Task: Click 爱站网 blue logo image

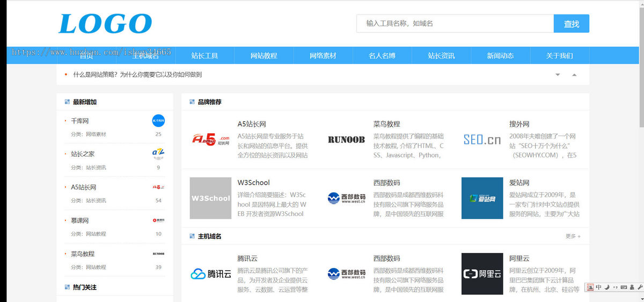Action: 482,198
